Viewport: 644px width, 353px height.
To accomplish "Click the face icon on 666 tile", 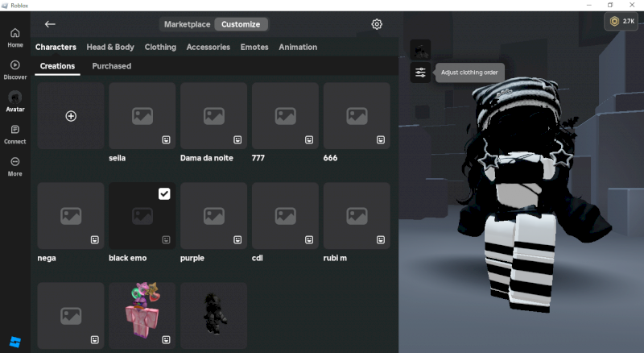I will pos(381,140).
